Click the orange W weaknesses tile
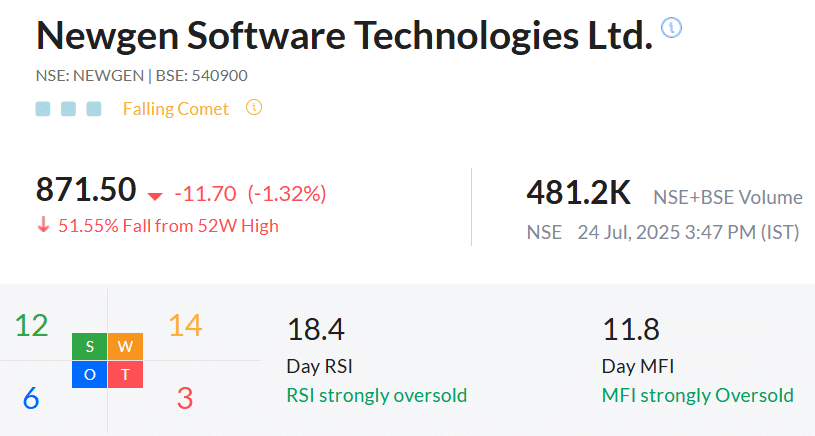 tap(125, 347)
